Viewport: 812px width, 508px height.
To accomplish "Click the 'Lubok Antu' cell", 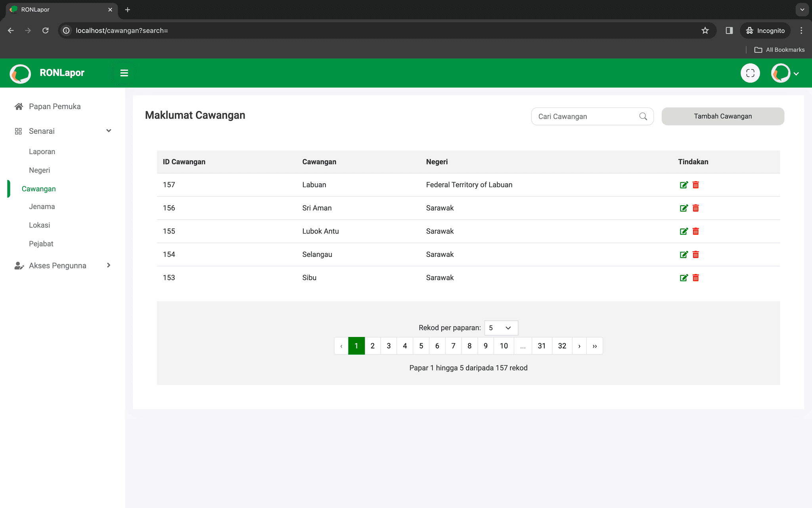I will (x=320, y=231).
